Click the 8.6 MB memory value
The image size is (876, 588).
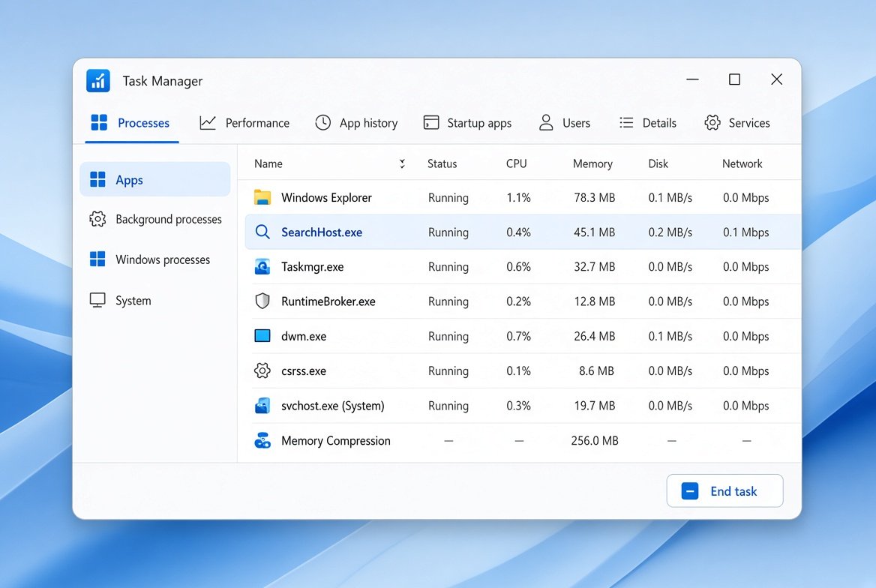596,371
